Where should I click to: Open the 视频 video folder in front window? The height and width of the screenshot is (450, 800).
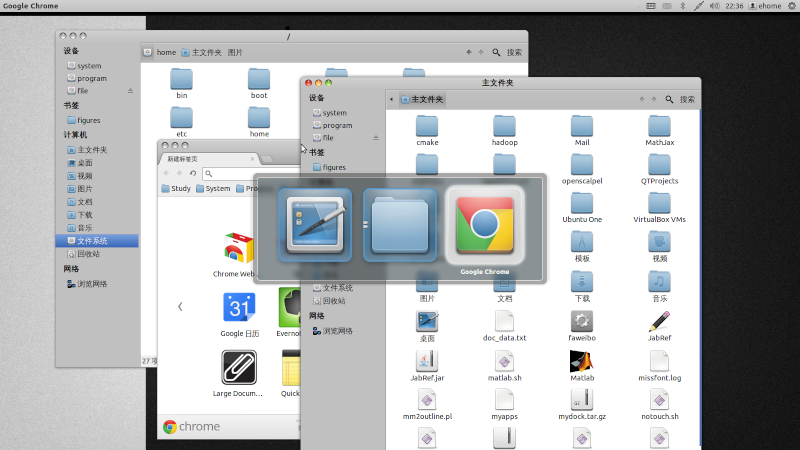[x=660, y=247]
